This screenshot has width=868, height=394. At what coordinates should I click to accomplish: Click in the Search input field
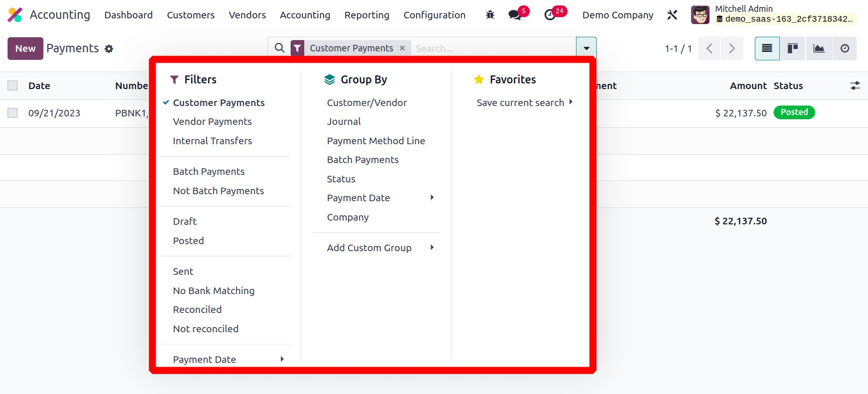(491, 49)
